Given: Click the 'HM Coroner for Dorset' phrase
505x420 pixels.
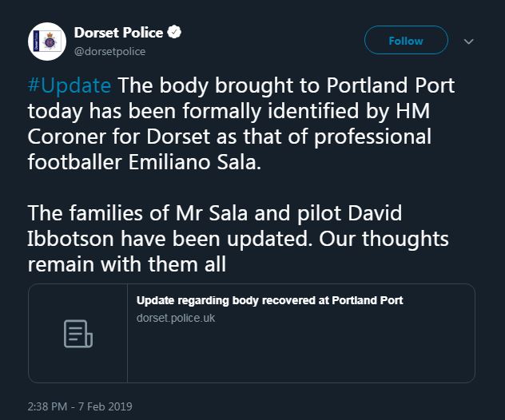Looking at the screenshot, I should click(x=229, y=124).
